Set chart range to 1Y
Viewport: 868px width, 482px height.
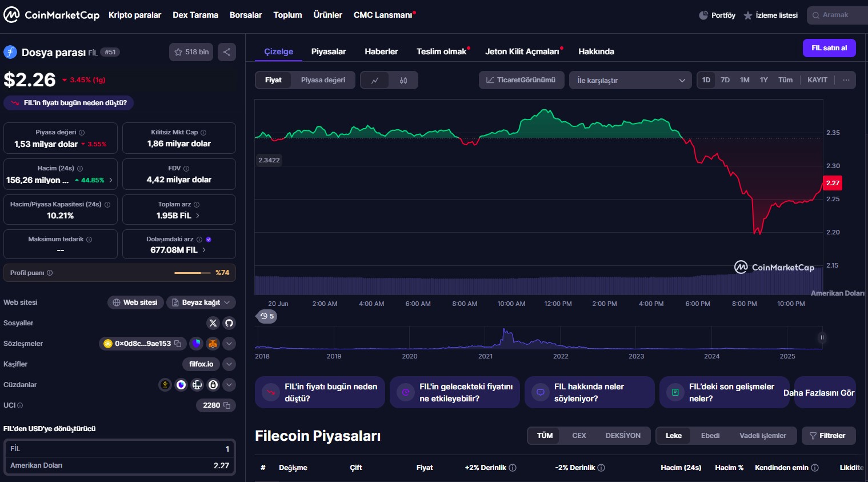click(764, 80)
